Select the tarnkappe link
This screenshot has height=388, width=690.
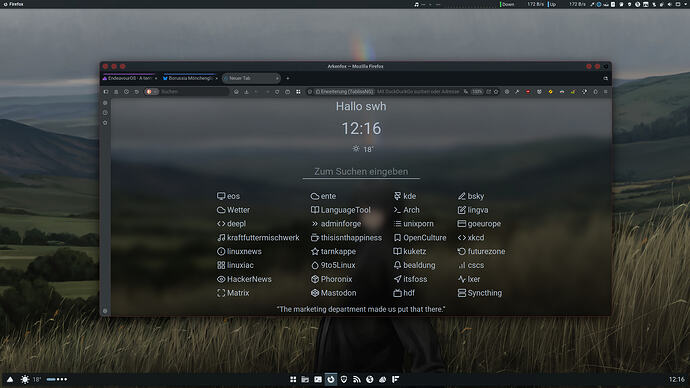pyautogui.click(x=333, y=251)
